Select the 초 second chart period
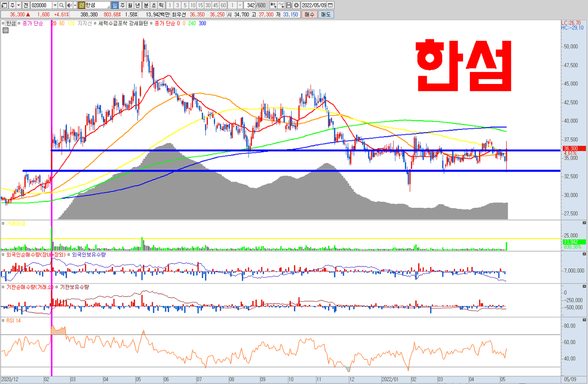 (153, 5)
